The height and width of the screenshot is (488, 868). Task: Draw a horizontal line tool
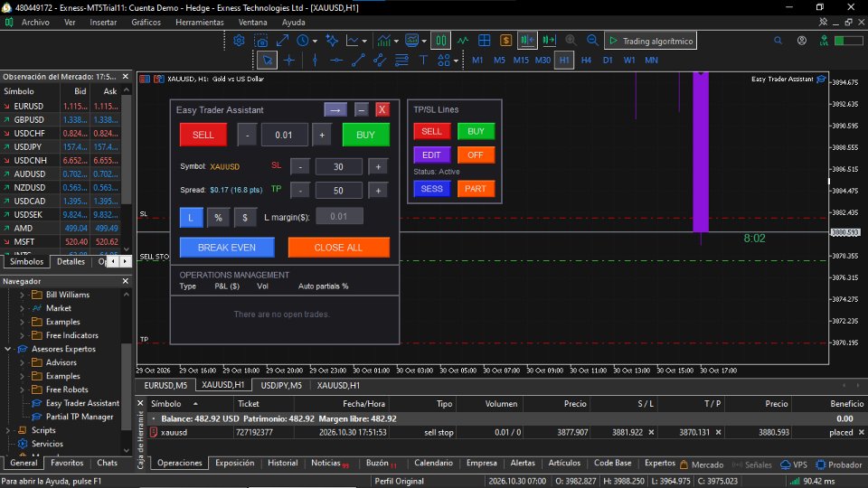[336, 61]
